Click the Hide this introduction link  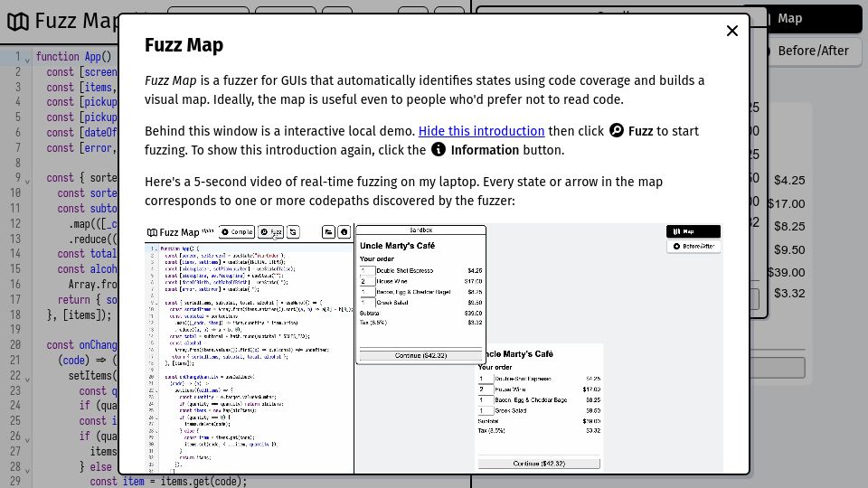pyautogui.click(x=481, y=131)
